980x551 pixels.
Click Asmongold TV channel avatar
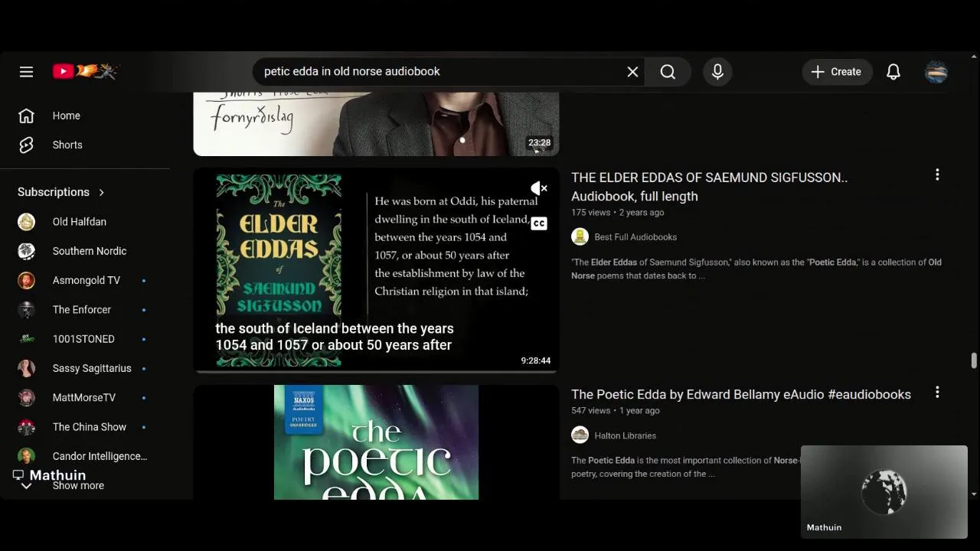point(26,280)
